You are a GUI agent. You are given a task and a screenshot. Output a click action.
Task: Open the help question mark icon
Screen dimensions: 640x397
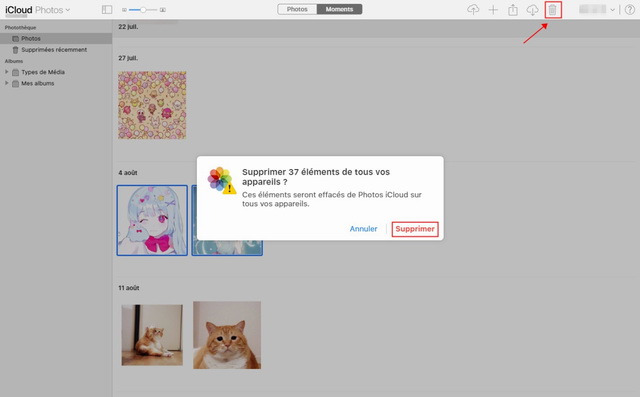(630, 10)
